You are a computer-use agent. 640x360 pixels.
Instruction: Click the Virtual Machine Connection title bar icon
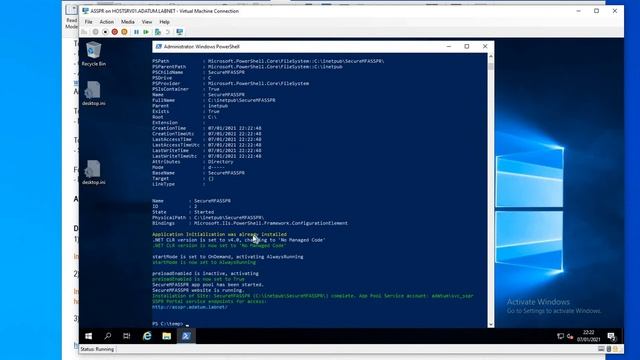point(85,11)
